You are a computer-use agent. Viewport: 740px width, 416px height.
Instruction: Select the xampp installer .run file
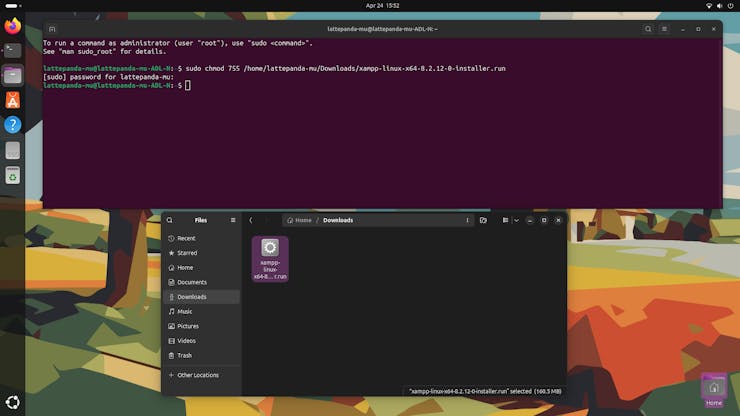click(x=270, y=258)
